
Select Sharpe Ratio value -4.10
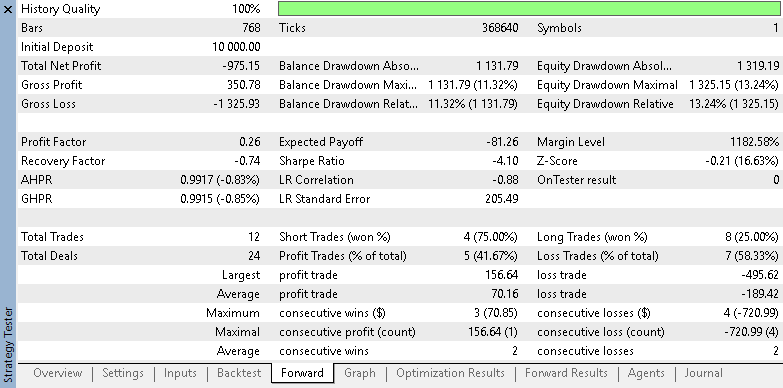coord(505,161)
